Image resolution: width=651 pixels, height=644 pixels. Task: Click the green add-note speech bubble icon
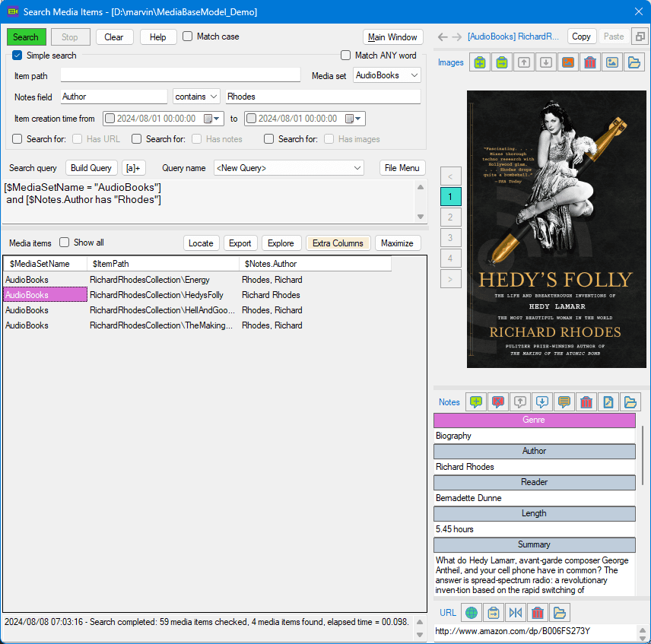point(476,401)
